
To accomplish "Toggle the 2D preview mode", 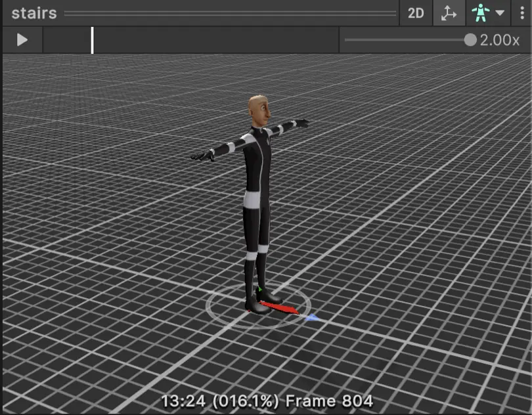I will pos(416,13).
